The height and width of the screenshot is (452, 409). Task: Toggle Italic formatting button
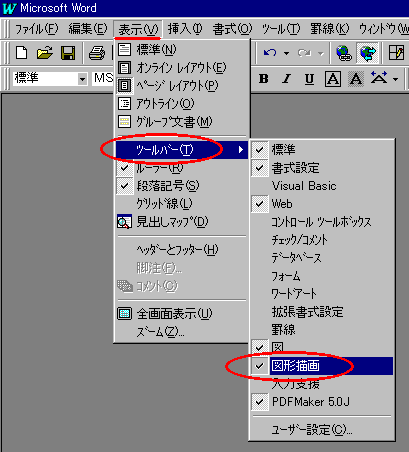[286, 79]
